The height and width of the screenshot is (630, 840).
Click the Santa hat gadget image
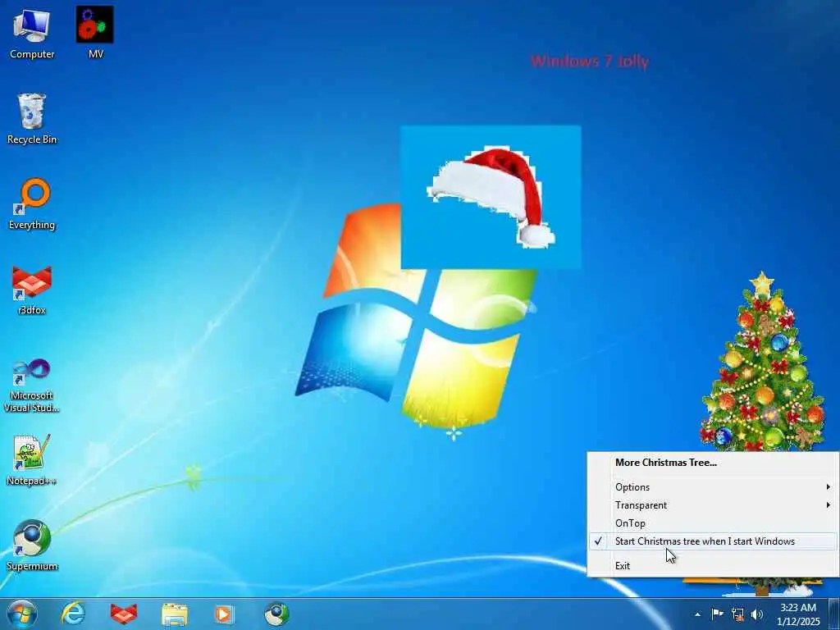491,197
